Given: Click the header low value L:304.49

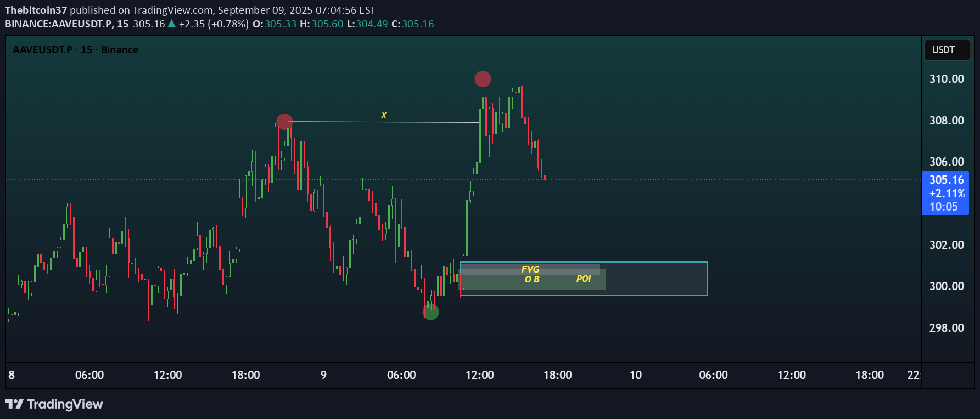Looking at the screenshot, I should click(367, 24).
